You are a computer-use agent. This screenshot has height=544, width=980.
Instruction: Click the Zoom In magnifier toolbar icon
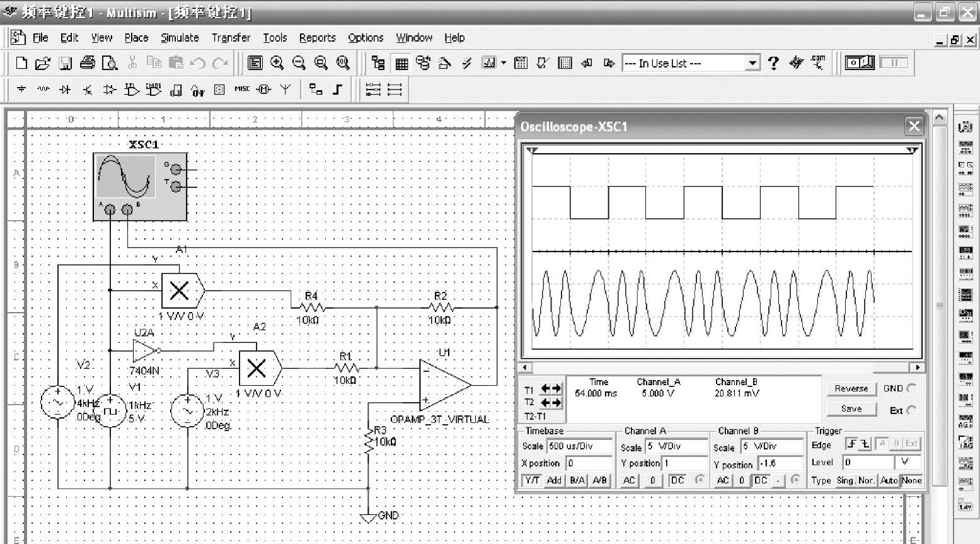[x=277, y=62]
